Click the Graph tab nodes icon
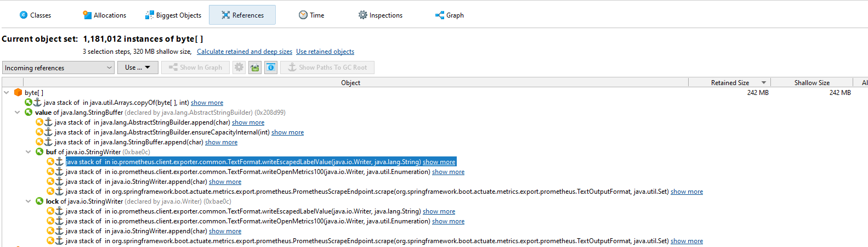Image resolution: width=868 pixels, height=247 pixels. [440, 15]
